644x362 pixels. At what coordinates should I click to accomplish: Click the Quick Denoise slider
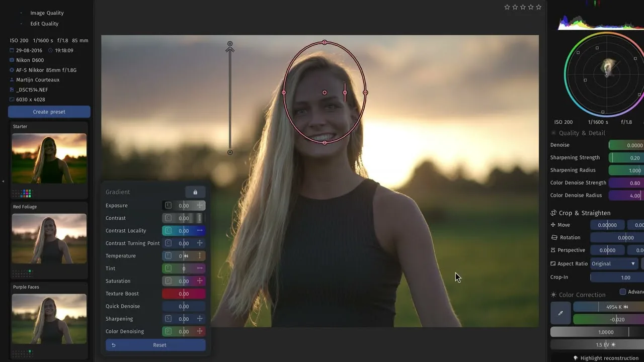coord(184,306)
